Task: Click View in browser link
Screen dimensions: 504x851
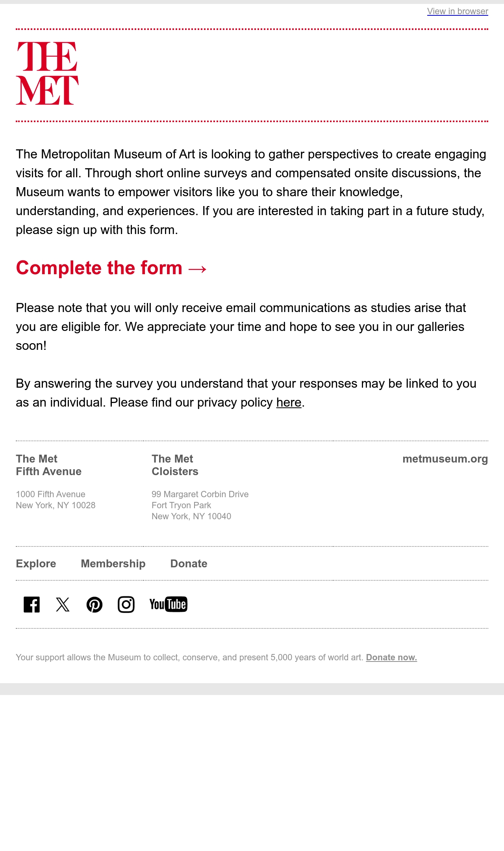Action: pos(458,11)
